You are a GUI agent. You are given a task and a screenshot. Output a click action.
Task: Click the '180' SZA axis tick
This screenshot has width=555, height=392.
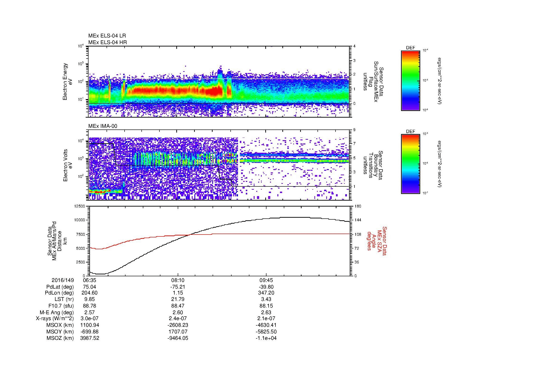click(358, 206)
